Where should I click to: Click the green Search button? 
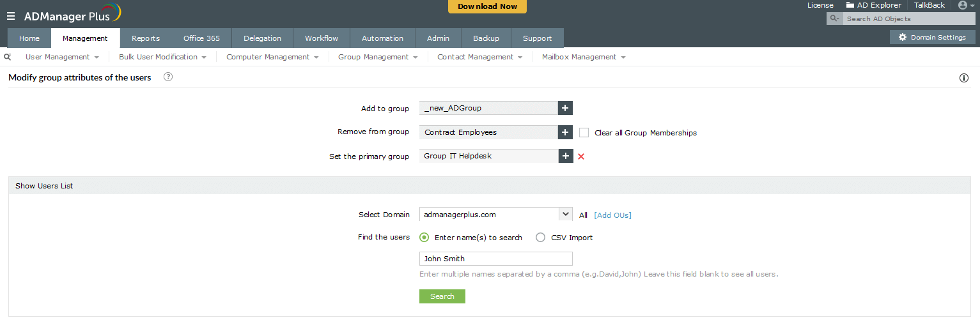(442, 296)
